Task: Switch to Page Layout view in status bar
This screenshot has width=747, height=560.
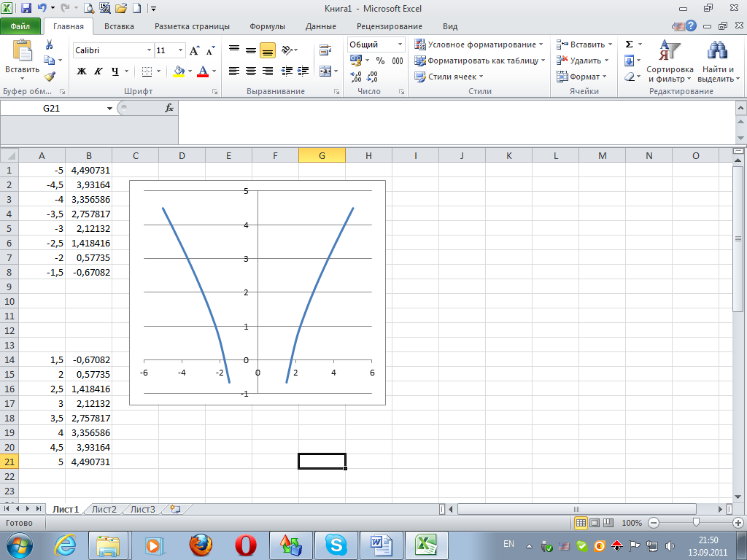Action: [594, 523]
